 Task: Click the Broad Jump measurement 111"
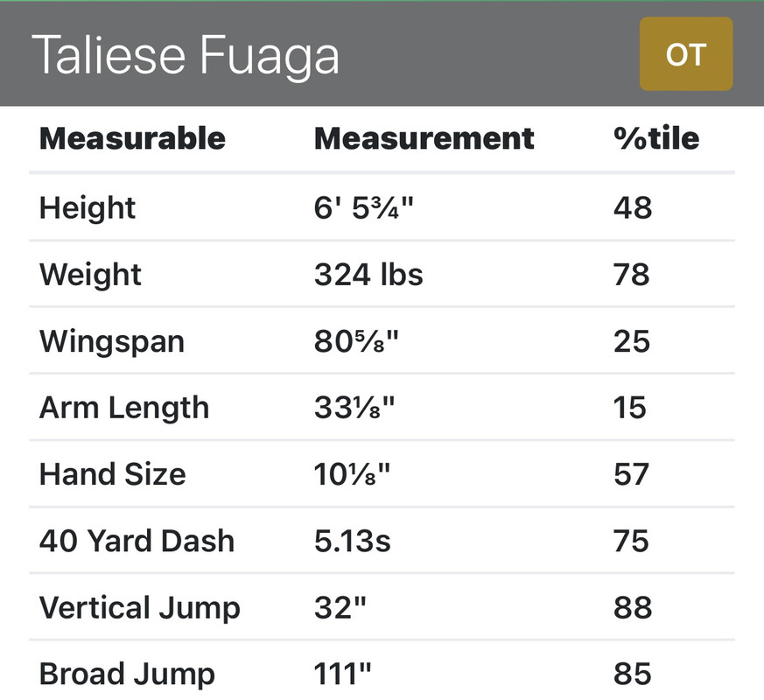pos(342,674)
